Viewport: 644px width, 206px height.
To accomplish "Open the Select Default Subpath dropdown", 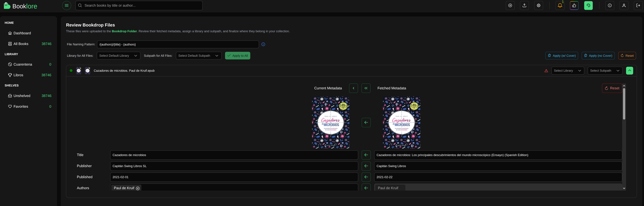I will [198, 56].
